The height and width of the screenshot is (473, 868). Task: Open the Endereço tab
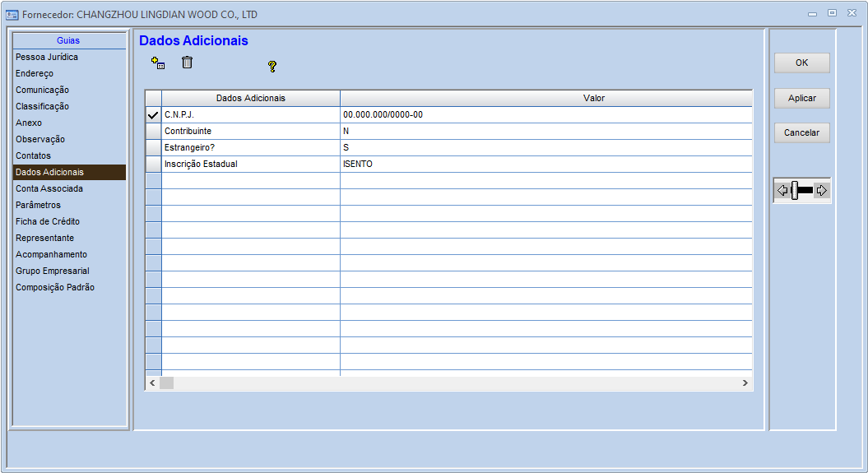[35, 74]
